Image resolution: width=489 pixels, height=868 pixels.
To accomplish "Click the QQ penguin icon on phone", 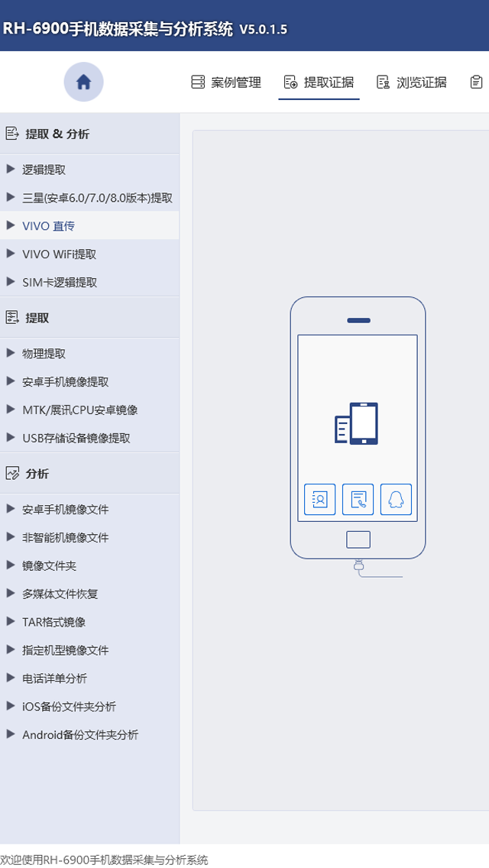I will [396, 499].
